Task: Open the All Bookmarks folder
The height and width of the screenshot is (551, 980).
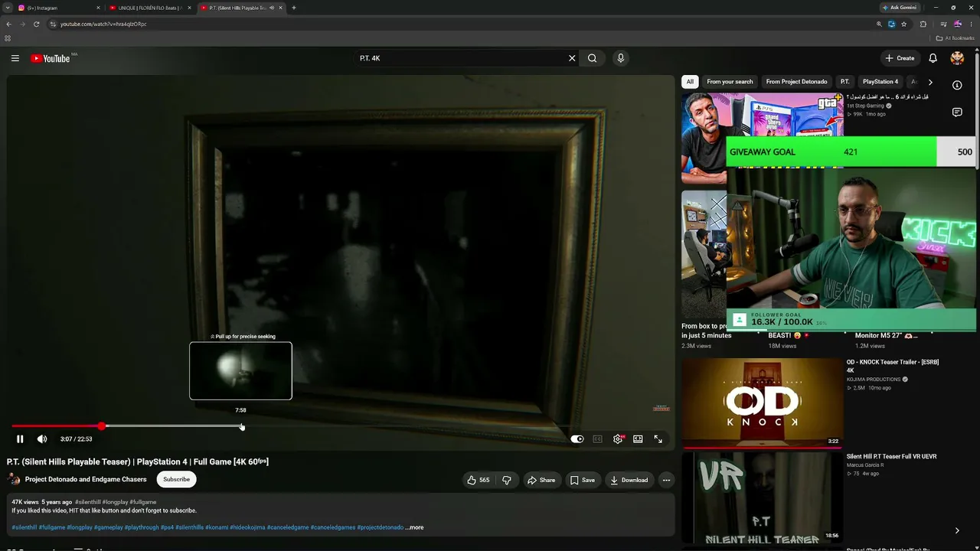Action: (x=955, y=38)
